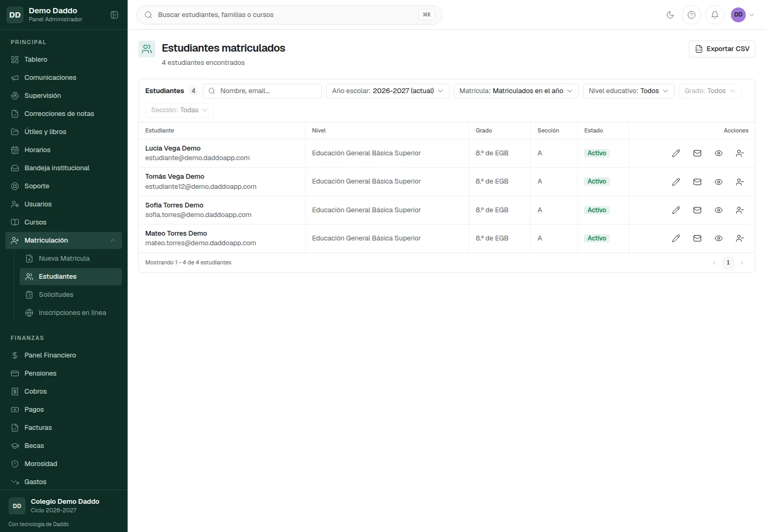The height and width of the screenshot is (532, 766).
Task: Open Morosidad in sidebar
Action: click(x=64, y=464)
